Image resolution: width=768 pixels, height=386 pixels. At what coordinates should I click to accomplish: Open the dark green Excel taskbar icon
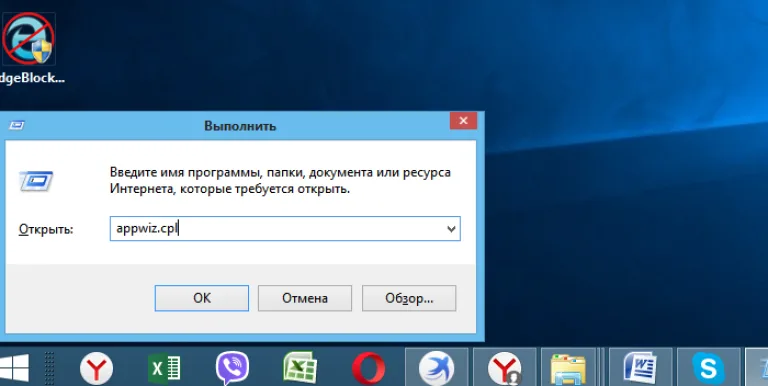[x=164, y=368]
